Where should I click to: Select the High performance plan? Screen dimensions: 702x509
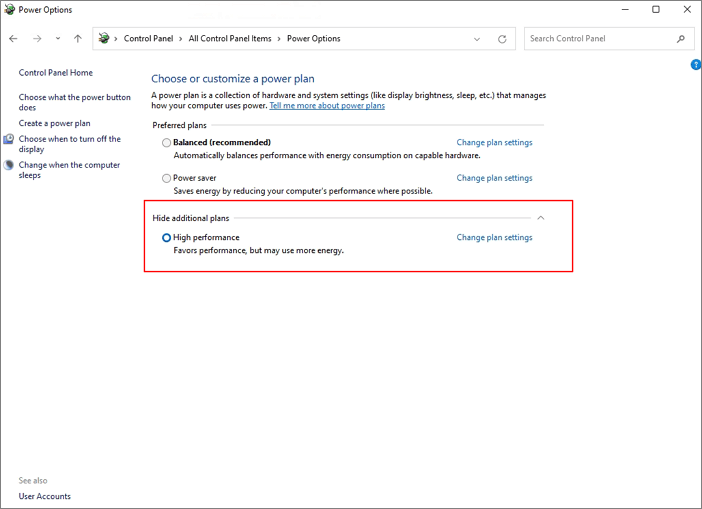click(167, 238)
